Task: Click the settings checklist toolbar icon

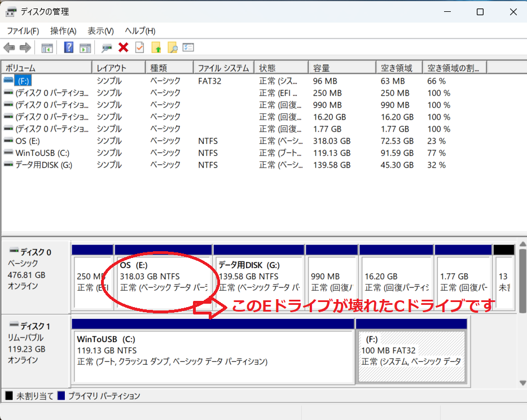Action: (x=188, y=48)
